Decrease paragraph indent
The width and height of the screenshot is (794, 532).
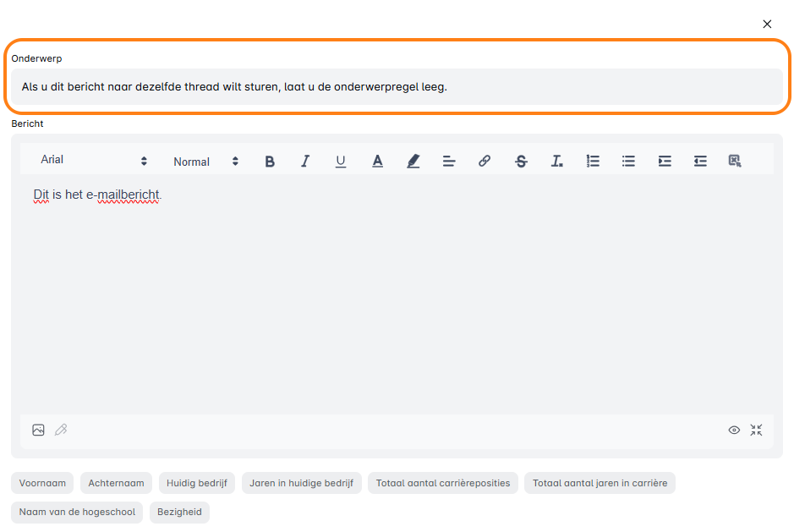click(x=700, y=161)
